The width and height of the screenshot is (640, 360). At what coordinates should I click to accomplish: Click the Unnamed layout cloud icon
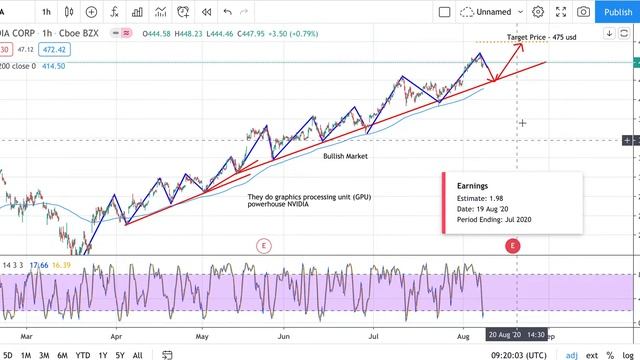[467, 12]
